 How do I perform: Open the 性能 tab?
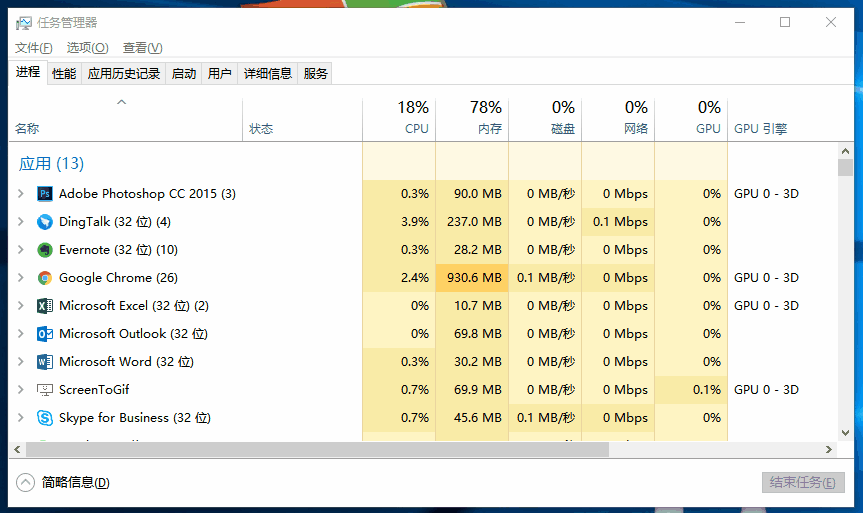click(64, 73)
